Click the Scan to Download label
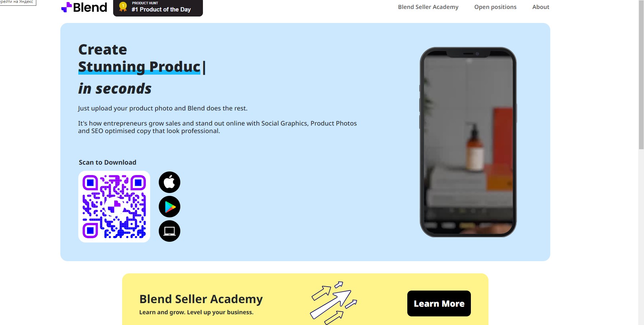The height and width of the screenshot is (325, 644). click(107, 162)
